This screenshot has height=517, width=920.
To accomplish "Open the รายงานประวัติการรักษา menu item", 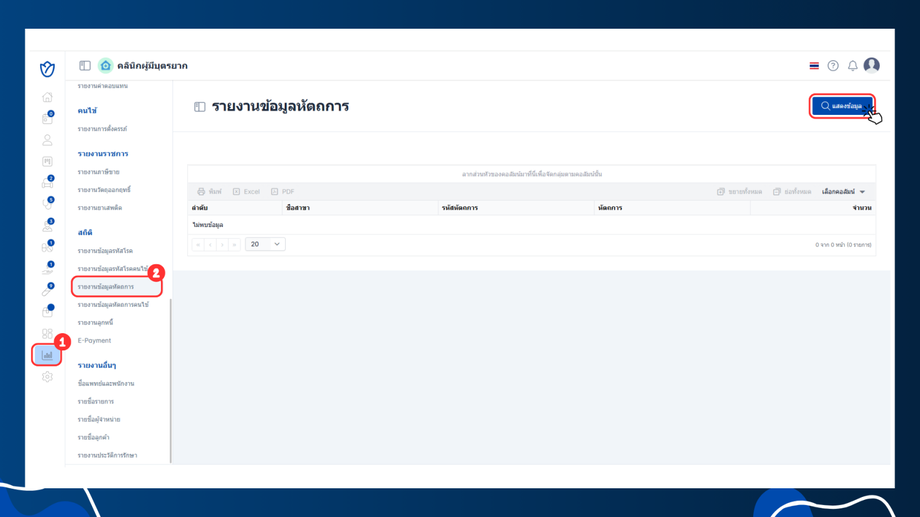I will pyautogui.click(x=107, y=455).
